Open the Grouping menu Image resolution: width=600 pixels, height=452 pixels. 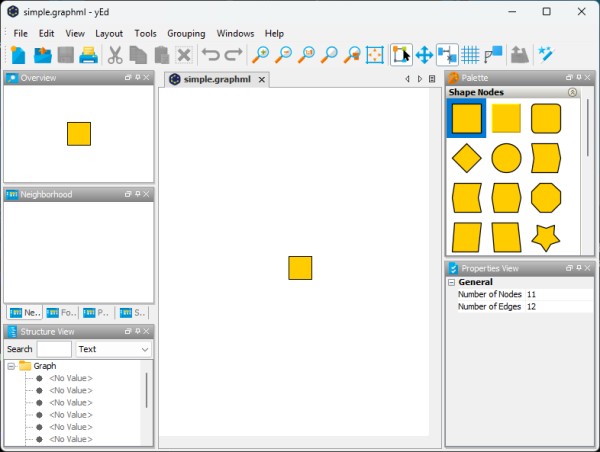coord(186,33)
